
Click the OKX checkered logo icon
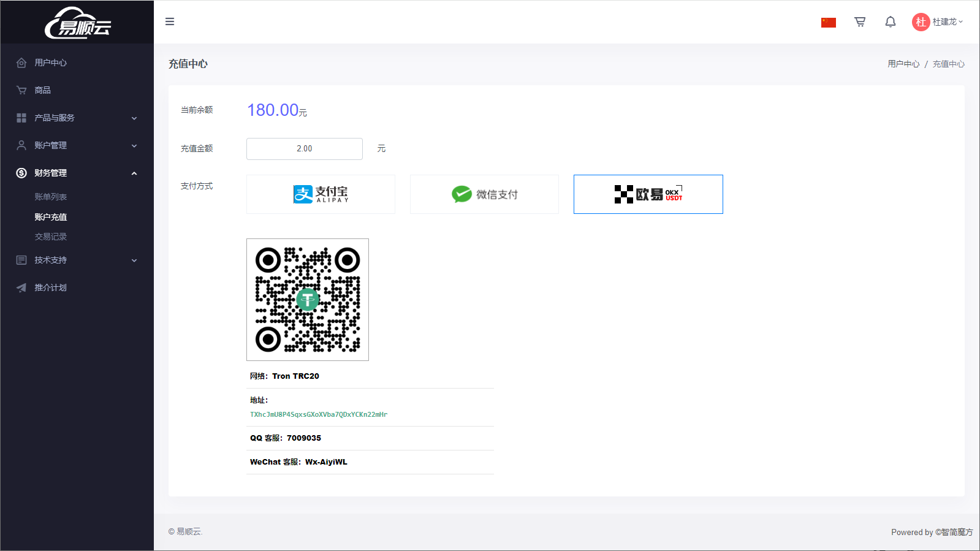624,194
